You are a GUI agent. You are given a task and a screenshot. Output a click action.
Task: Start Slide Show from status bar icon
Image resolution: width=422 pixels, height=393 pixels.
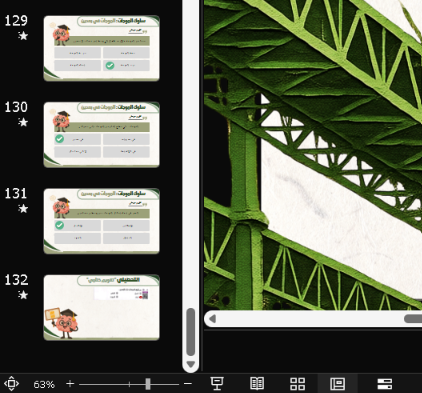pyautogui.click(x=217, y=384)
